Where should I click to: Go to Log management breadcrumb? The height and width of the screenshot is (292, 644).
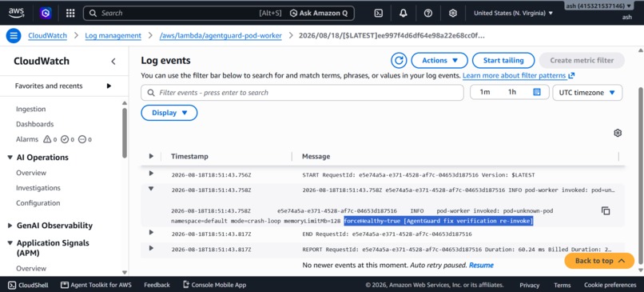coord(113,35)
